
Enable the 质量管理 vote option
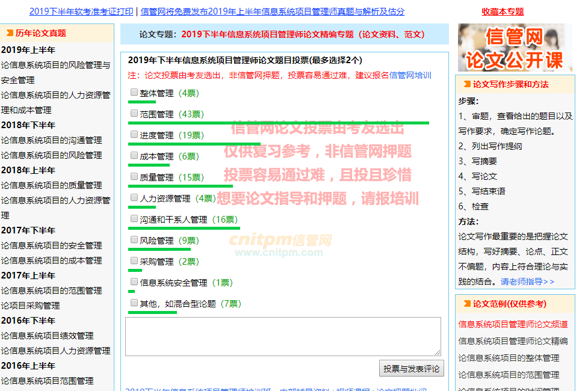coord(134,177)
